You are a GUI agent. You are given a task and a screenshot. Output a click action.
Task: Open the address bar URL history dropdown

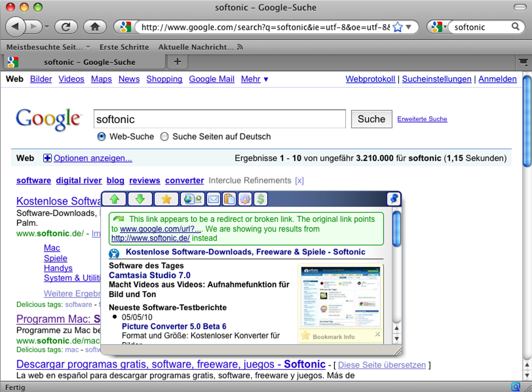pyautogui.click(x=409, y=27)
